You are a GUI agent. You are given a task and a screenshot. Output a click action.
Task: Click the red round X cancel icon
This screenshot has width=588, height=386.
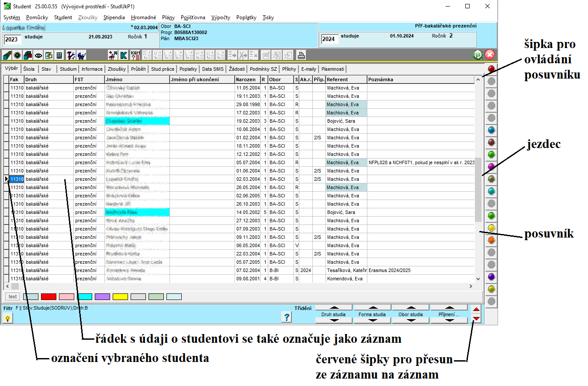point(490,55)
